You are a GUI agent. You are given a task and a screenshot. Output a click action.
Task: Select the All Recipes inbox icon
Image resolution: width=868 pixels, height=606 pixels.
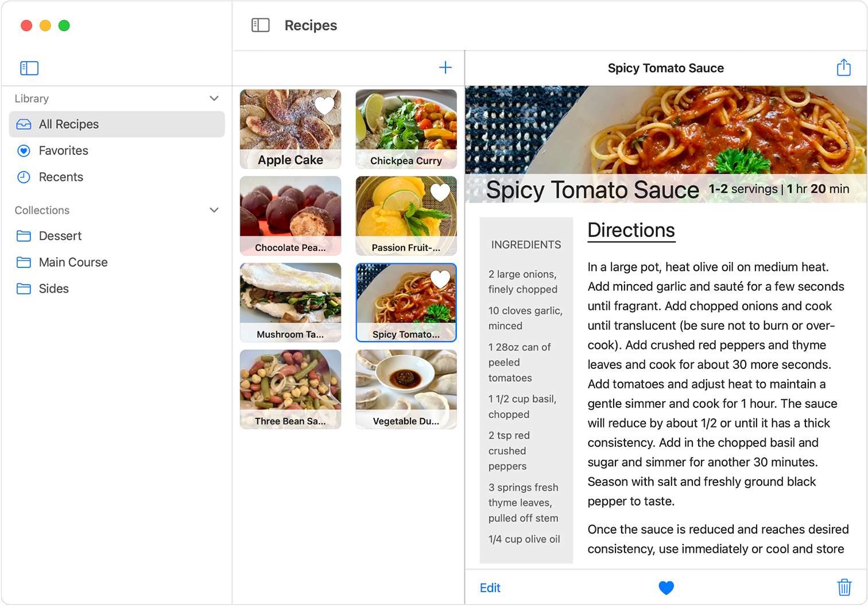click(x=23, y=124)
